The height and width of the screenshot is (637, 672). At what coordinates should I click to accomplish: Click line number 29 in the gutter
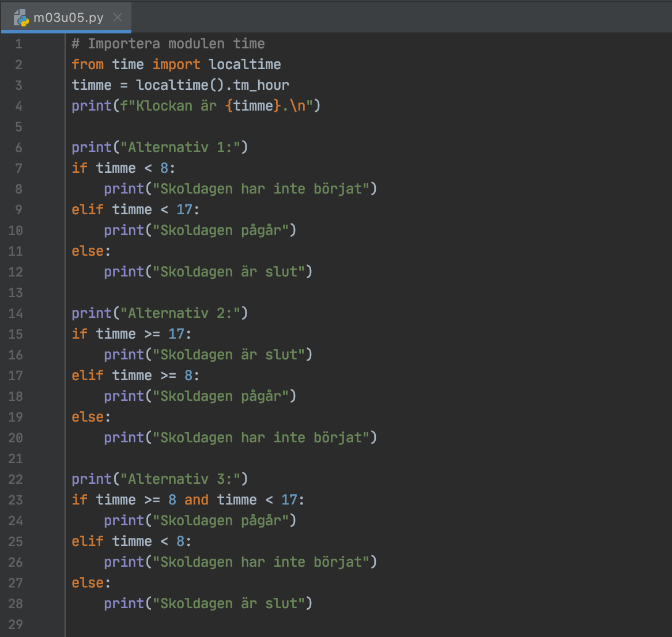point(16,624)
